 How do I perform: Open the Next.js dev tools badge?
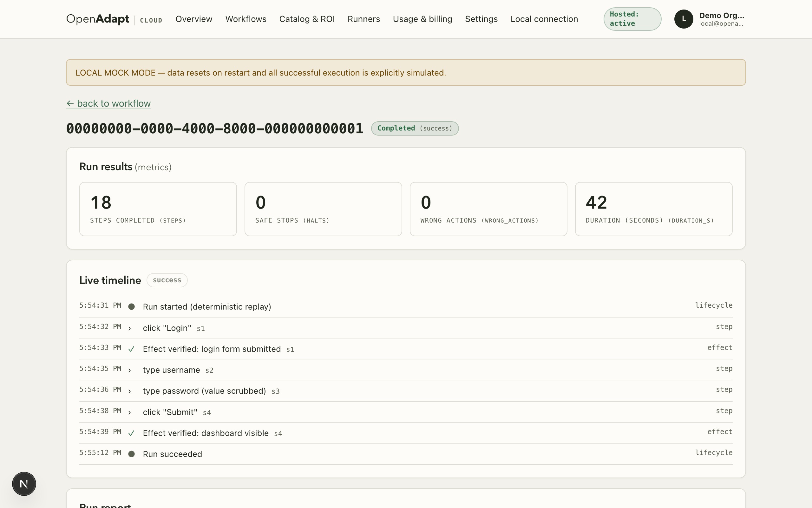click(24, 484)
